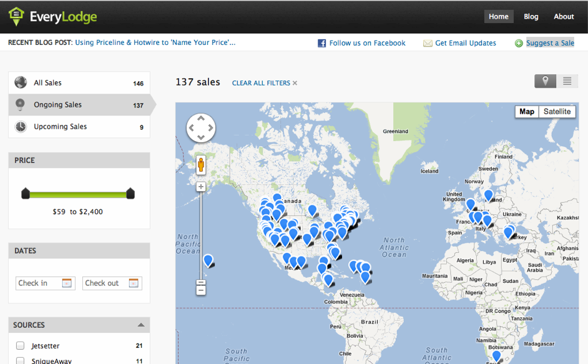Viewport: 588px width, 364px height.
Task: Click the Suggest a Sale link
Action: [x=549, y=43]
